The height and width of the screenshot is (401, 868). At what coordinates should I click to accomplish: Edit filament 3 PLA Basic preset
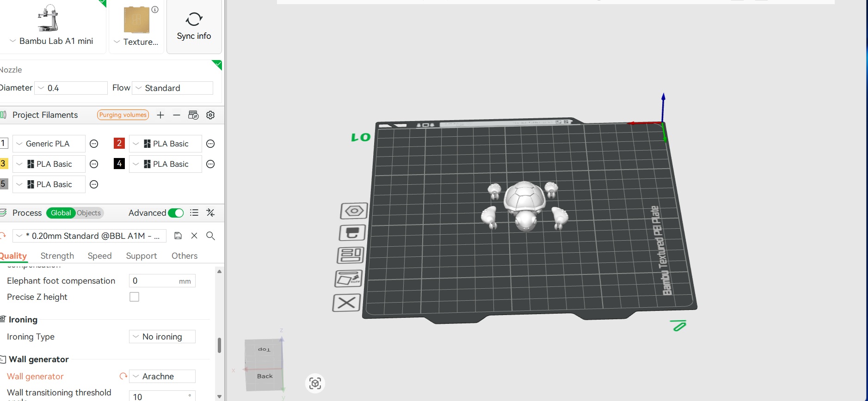coord(94,164)
